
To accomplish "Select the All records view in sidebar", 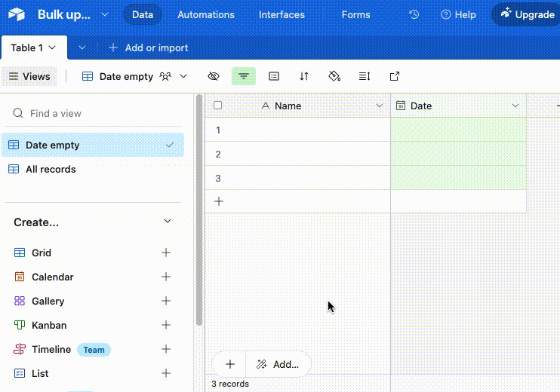I will point(93,169).
